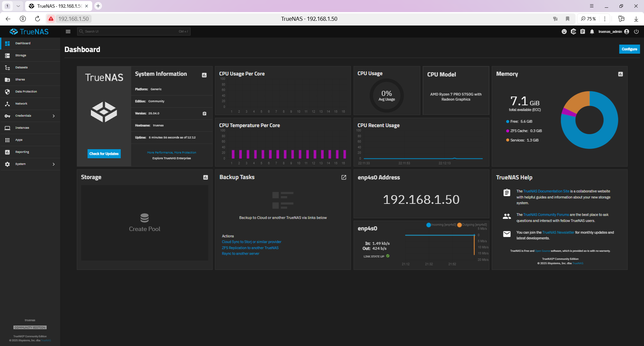Open TrueNAS Newsletter link

point(558,233)
